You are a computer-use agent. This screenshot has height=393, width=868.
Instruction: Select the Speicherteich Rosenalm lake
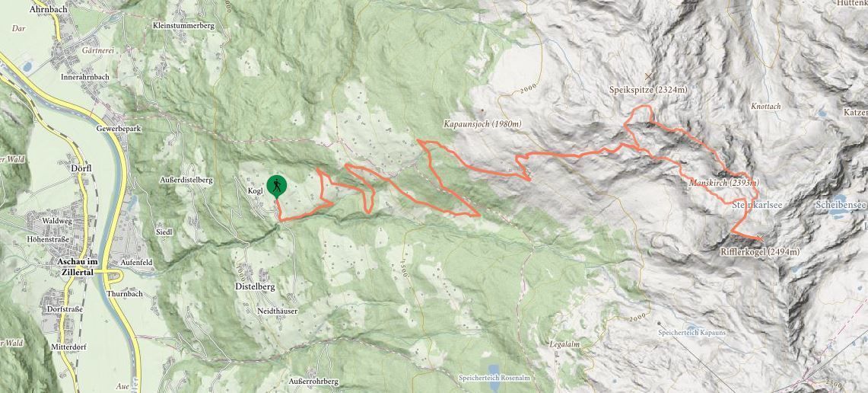tap(494, 370)
